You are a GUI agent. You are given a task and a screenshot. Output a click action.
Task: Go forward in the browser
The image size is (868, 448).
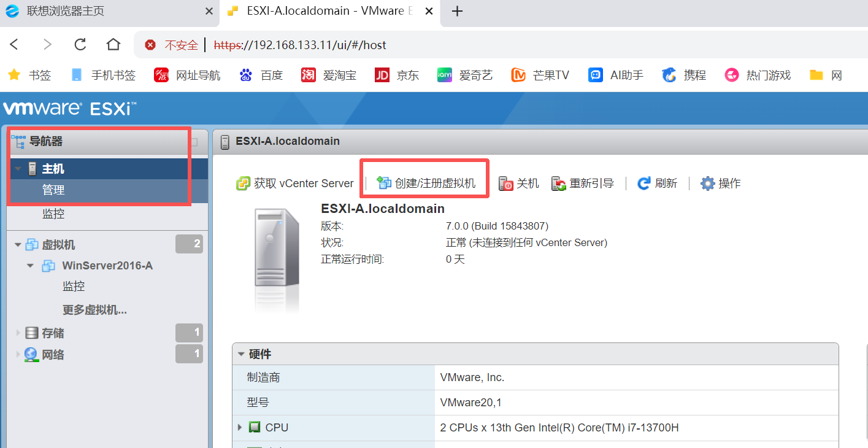point(47,44)
